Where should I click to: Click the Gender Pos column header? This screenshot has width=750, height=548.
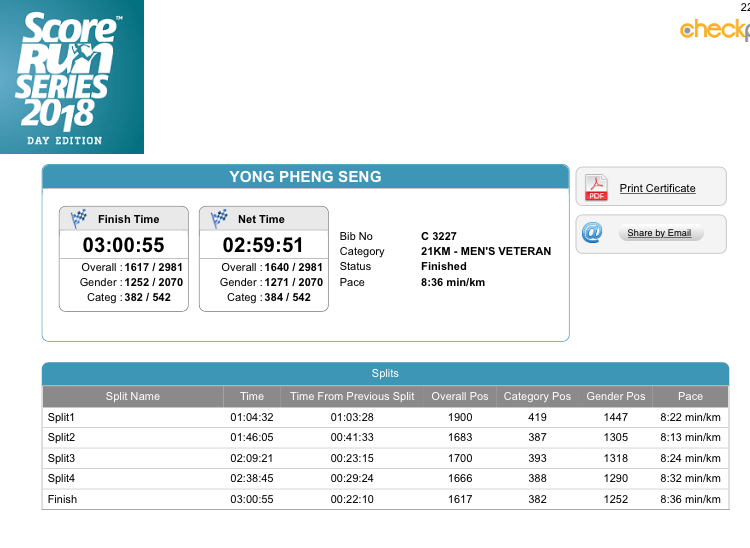(615, 396)
